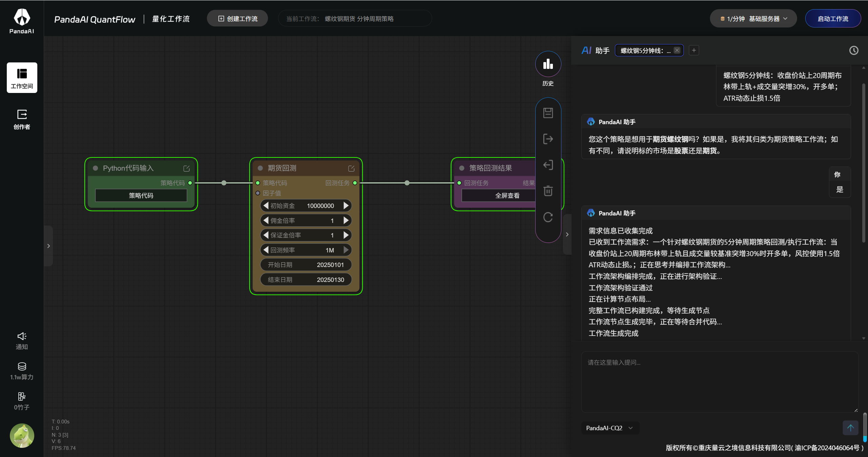Open edit icon on 期货回测 node

(351, 168)
